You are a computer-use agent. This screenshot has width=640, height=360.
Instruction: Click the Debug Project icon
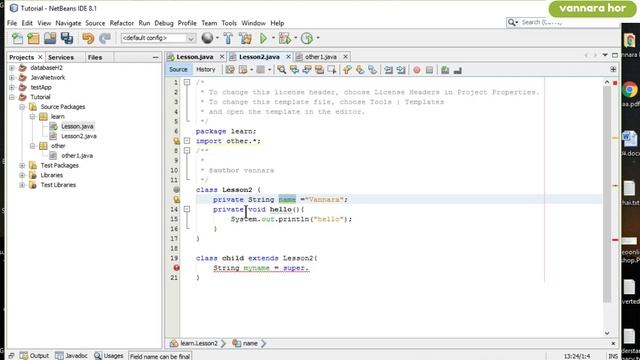[x=285, y=38]
